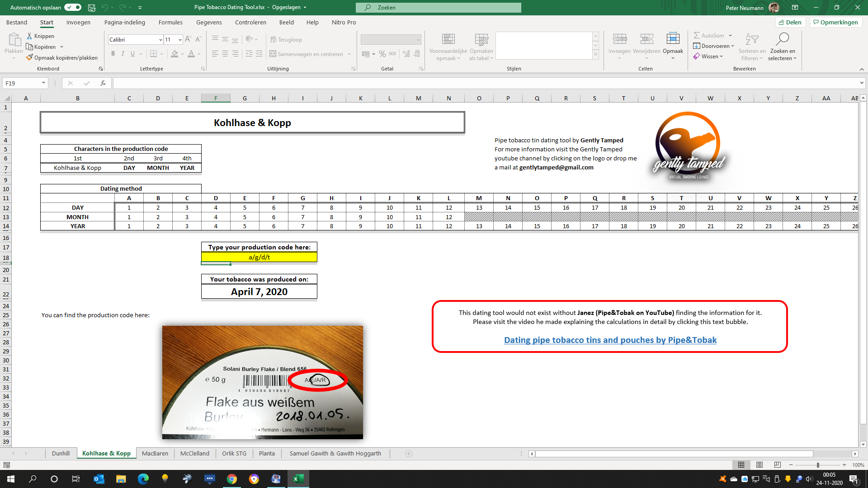This screenshot has width=868, height=488.
Task: Expand the Name Box dropdown arrow
Action: [x=43, y=83]
